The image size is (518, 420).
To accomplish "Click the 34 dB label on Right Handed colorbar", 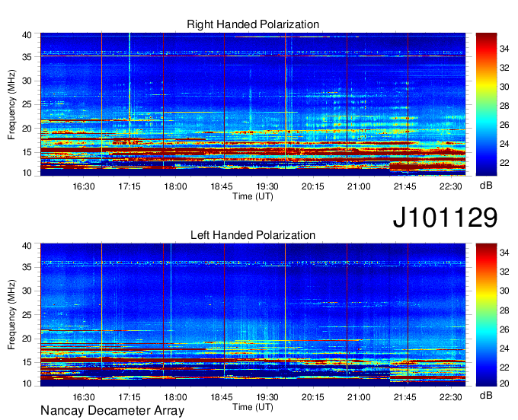I will pos(504,49).
